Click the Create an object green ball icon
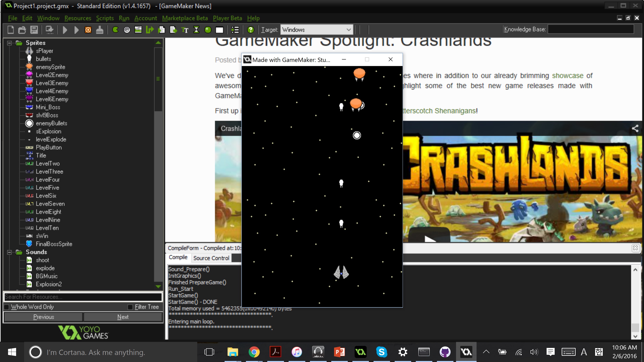The image size is (644, 362). point(208,30)
